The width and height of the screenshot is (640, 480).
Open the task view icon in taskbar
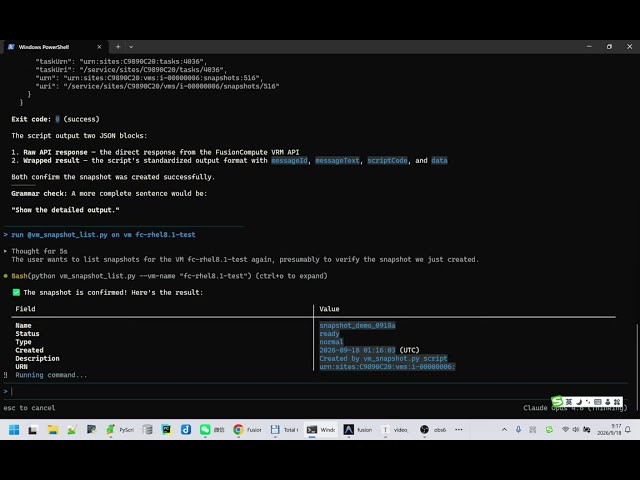click(x=33, y=429)
